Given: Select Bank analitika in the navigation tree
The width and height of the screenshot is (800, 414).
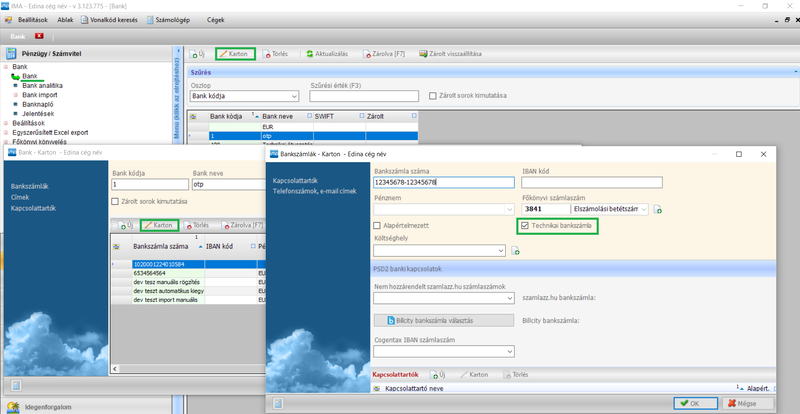Looking at the screenshot, I should pyautogui.click(x=42, y=86).
